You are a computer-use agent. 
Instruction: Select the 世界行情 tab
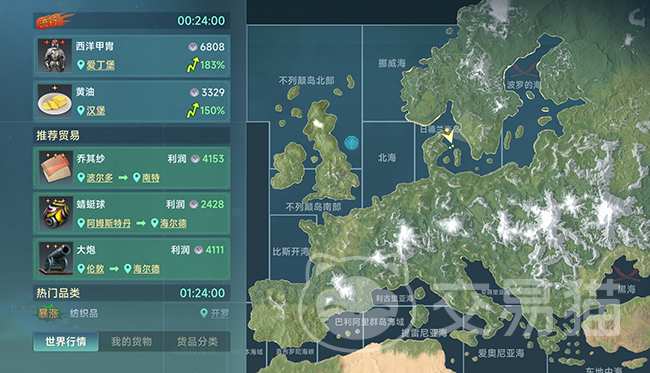pos(66,342)
